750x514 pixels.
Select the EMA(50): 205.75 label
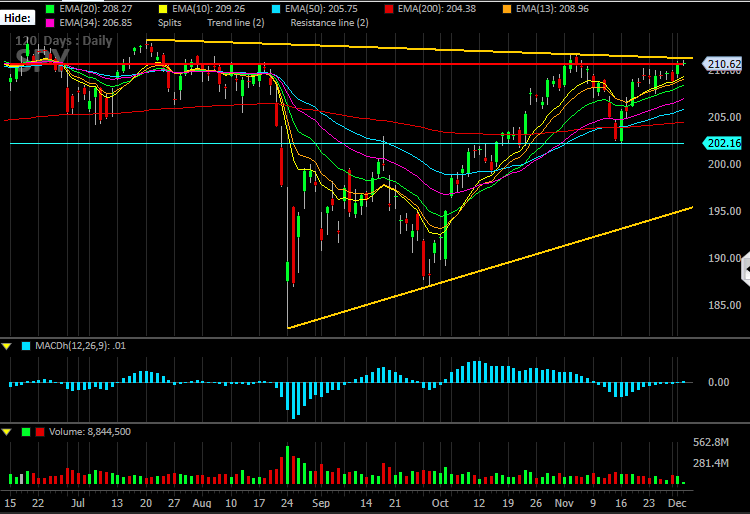(x=321, y=9)
